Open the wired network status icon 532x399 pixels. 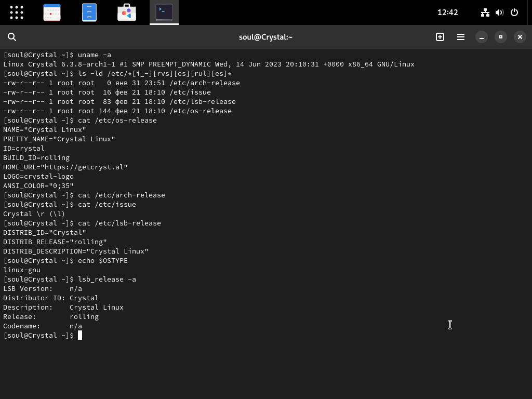pyautogui.click(x=485, y=12)
